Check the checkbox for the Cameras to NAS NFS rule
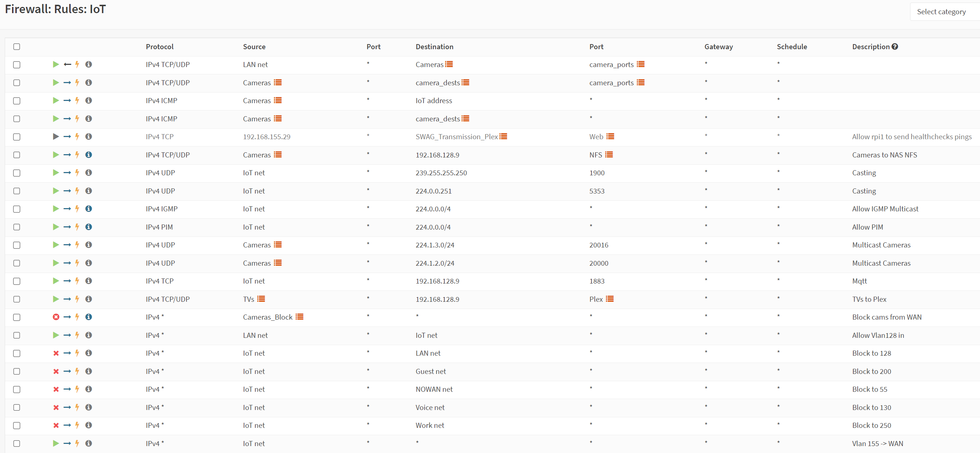Screen dimensions: 980x453 [x=17, y=155]
